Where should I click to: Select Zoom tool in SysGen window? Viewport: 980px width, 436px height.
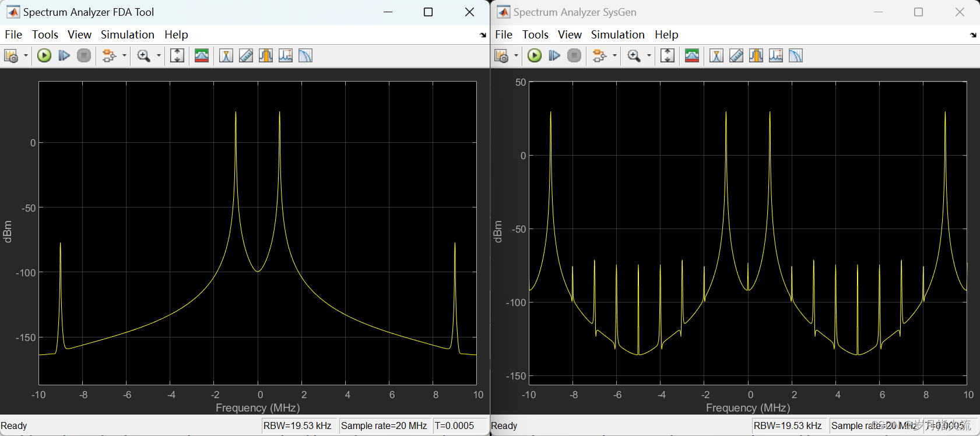click(x=634, y=56)
